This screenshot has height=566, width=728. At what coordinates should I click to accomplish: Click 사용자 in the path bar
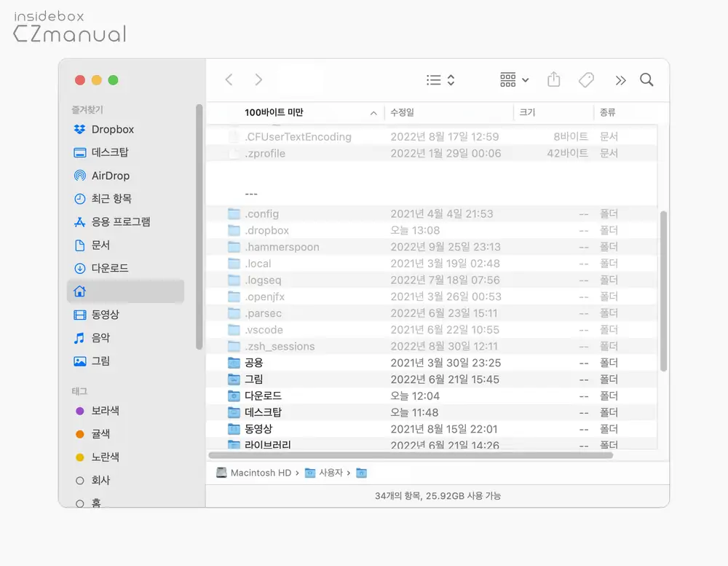click(329, 473)
